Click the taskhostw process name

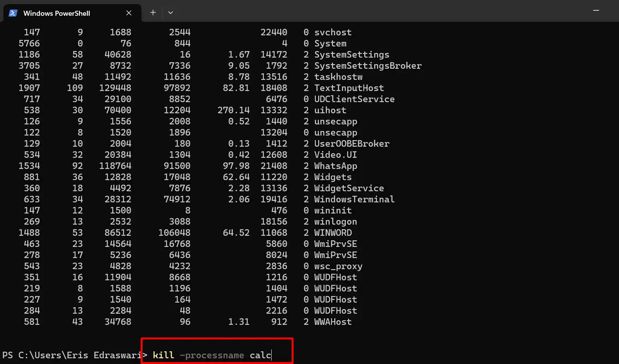tap(338, 77)
